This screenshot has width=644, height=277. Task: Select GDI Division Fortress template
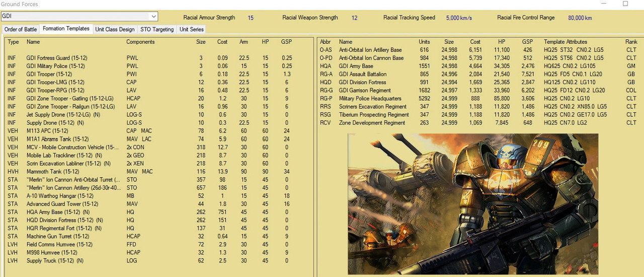click(479, 82)
